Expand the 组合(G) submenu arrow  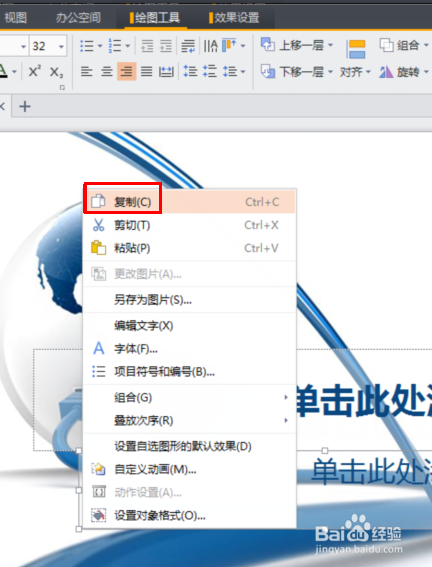(286, 397)
